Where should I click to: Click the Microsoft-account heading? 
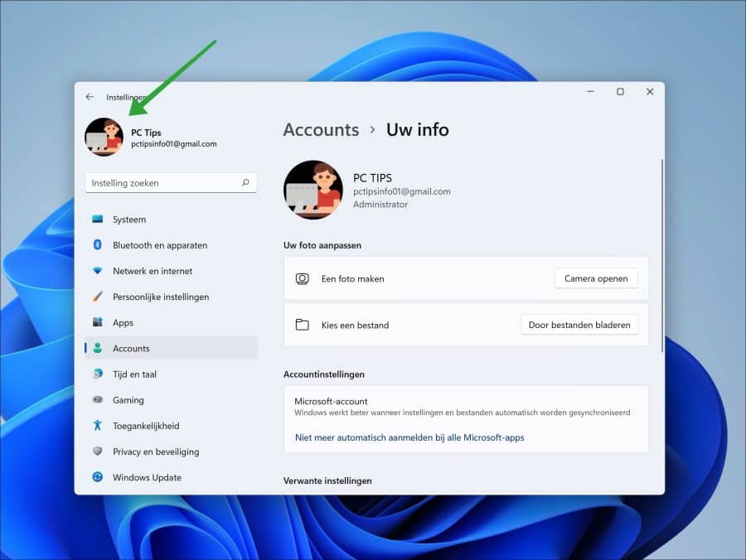[331, 401]
